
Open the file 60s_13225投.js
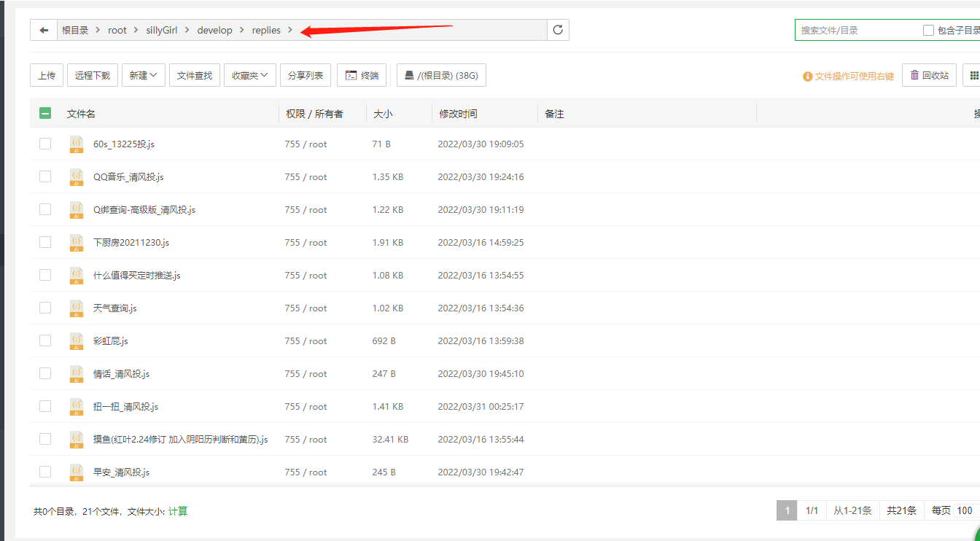click(x=124, y=144)
